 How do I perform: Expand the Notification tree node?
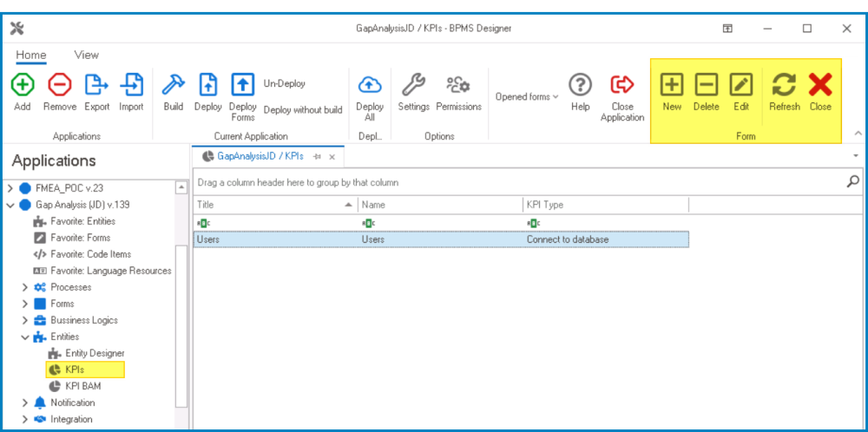pyautogui.click(x=25, y=403)
